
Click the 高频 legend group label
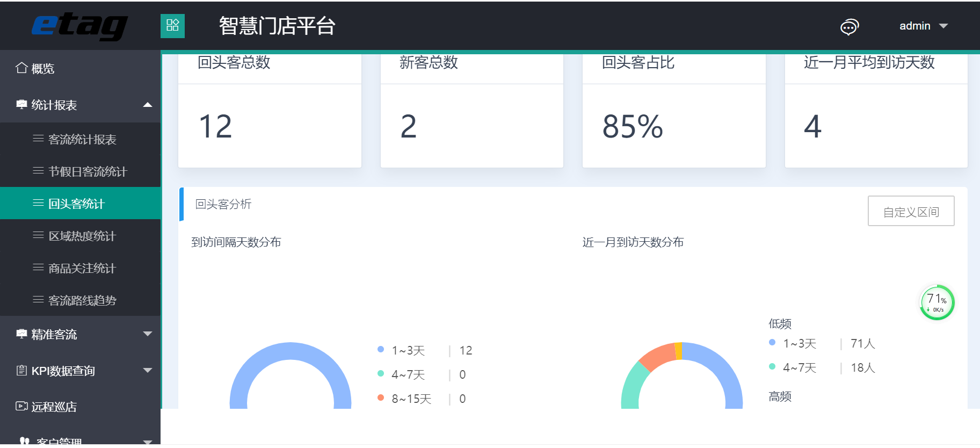[780, 396]
